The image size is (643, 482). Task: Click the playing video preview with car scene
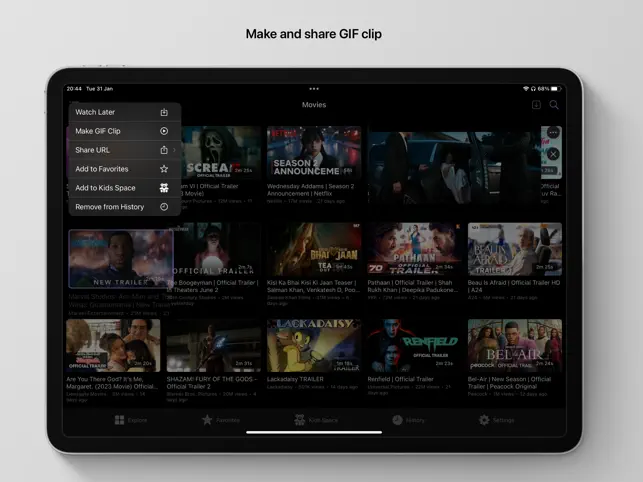pos(454,168)
